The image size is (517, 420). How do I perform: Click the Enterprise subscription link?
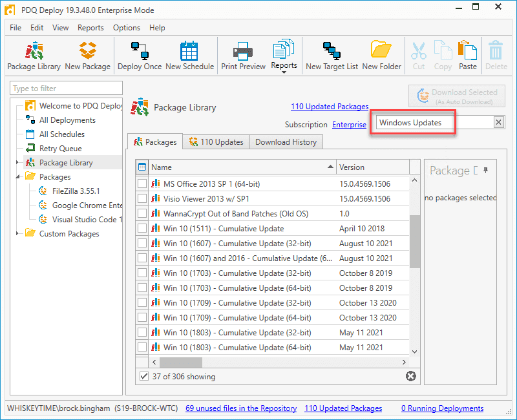coord(349,125)
